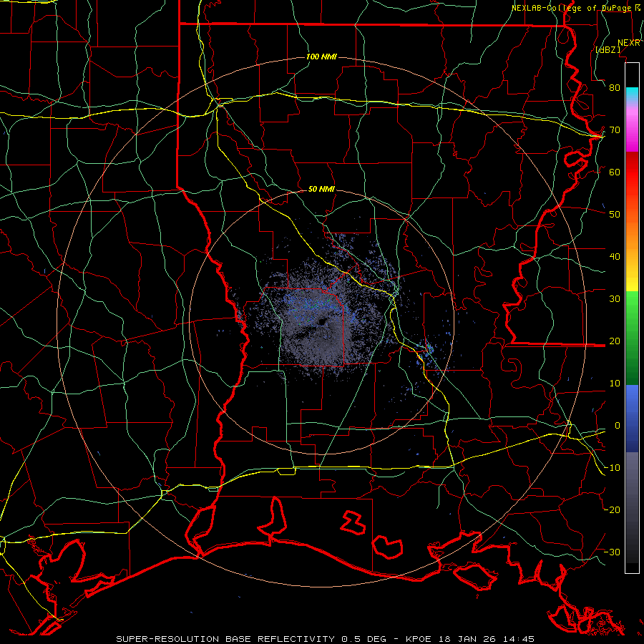Click the 40 dBZ scale value
The image size is (644, 644).
pos(615,257)
